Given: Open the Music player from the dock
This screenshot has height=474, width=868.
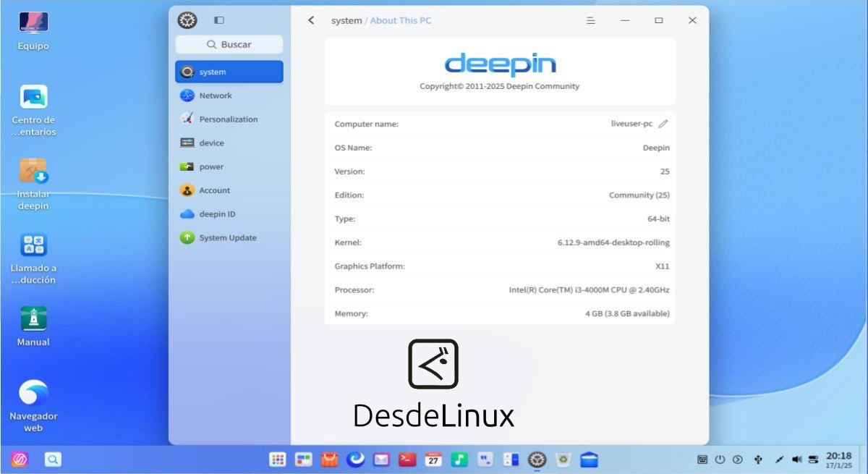Looking at the screenshot, I should [x=458, y=459].
